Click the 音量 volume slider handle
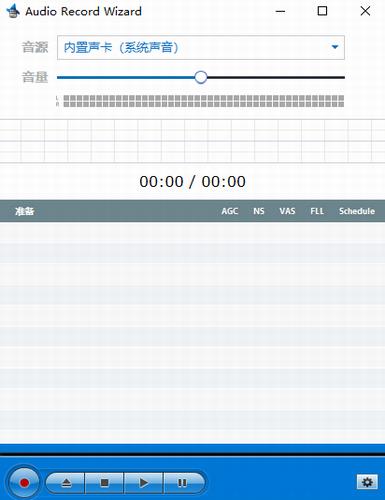The height and width of the screenshot is (500, 385). pos(201,77)
